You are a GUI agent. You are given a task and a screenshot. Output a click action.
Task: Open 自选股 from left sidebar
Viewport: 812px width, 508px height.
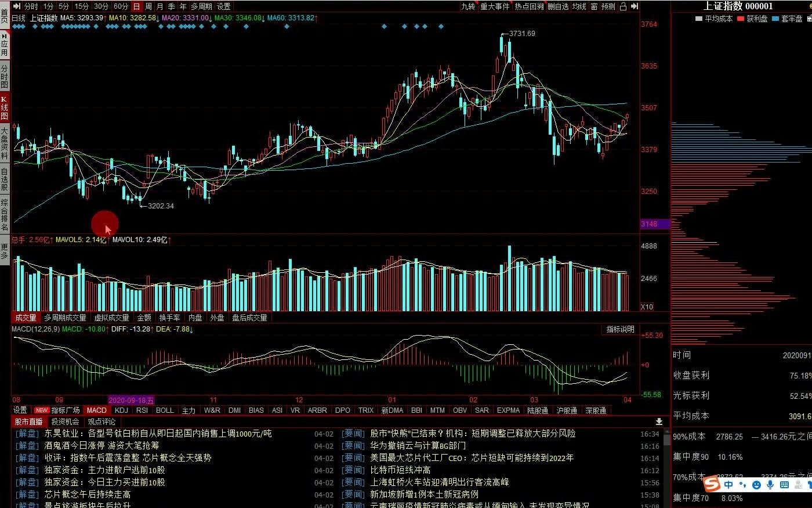(4, 179)
